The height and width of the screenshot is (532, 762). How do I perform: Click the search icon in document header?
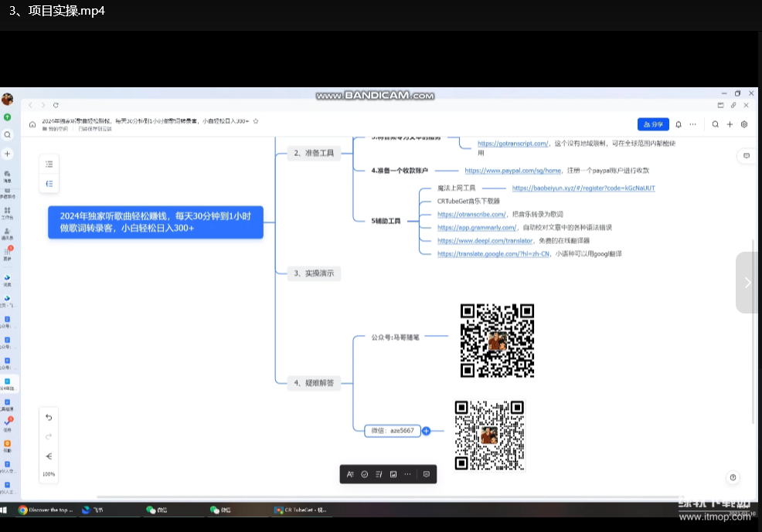click(x=716, y=124)
